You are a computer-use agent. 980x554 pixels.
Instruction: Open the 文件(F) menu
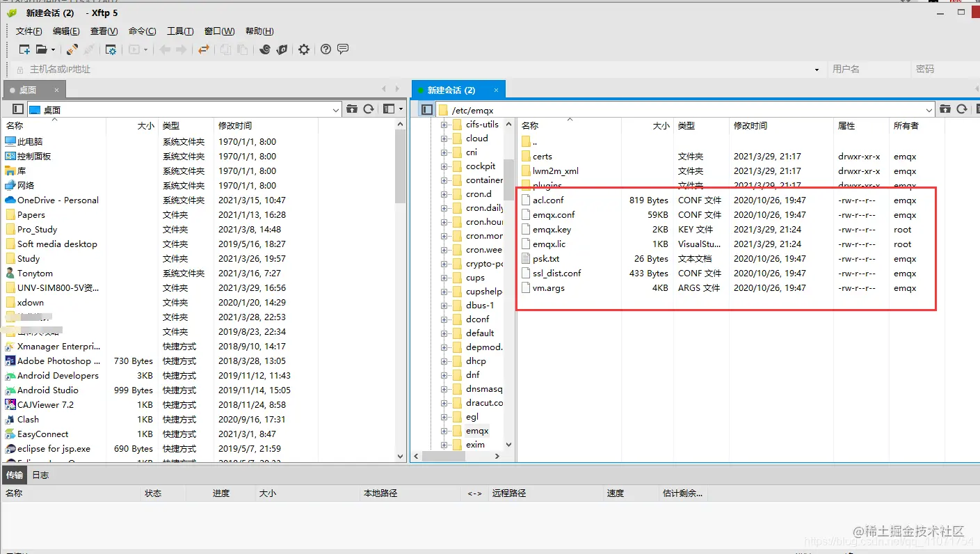click(x=29, y=31)
